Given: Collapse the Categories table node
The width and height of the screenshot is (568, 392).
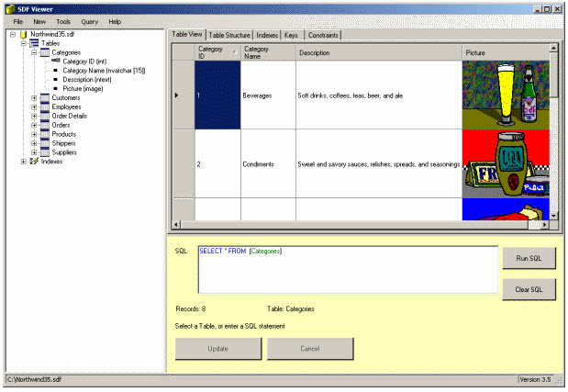Looking at the screenshot, I should 34,52.
